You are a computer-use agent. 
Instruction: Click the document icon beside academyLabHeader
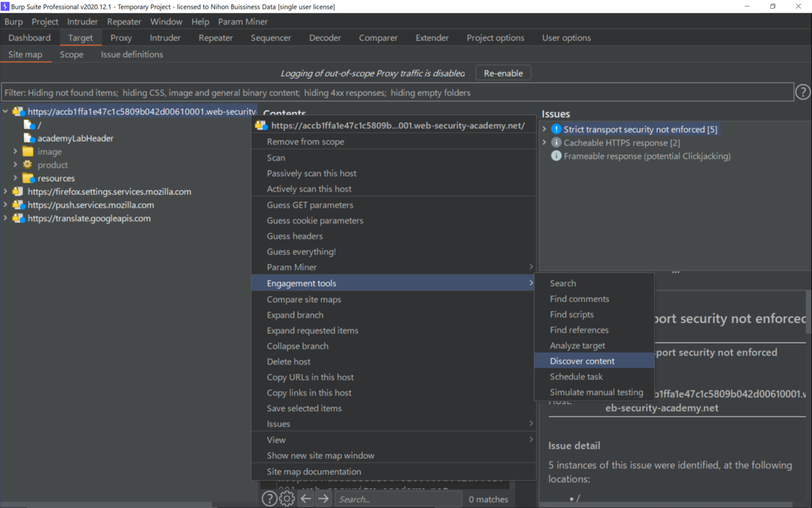click(x=28, y=137)
